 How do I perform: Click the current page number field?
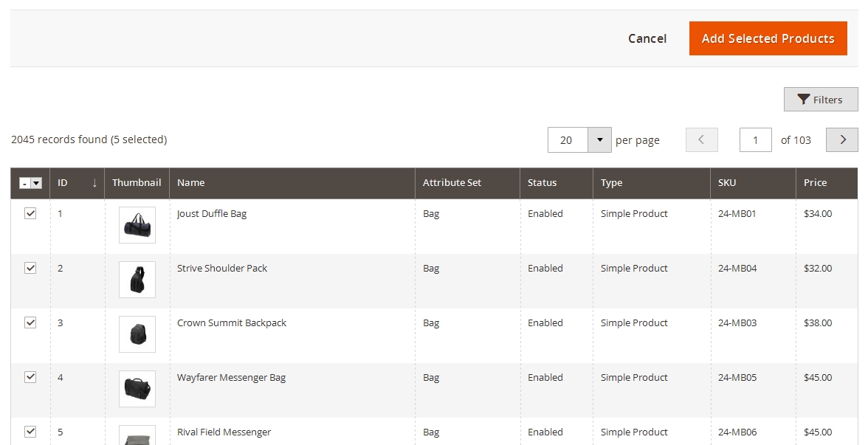click(x=755, y=139)
